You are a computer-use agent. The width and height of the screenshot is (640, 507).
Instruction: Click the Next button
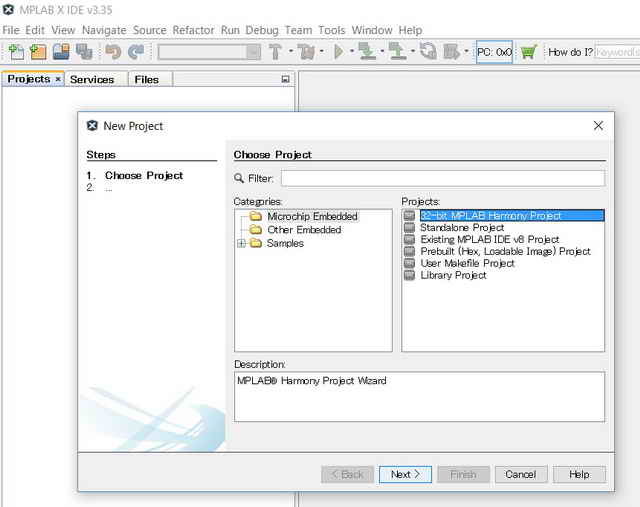click(405, 474)
